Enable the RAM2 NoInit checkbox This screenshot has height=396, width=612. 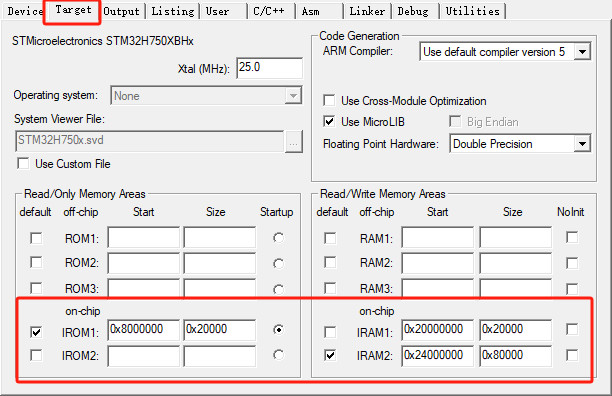coord(572,263)
